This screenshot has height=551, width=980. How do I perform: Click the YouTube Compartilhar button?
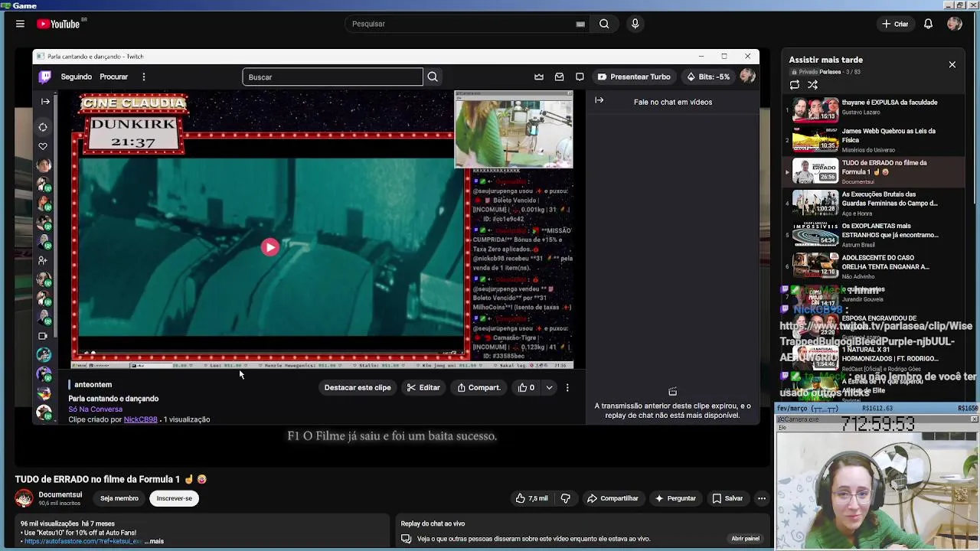tap(612, 498)
